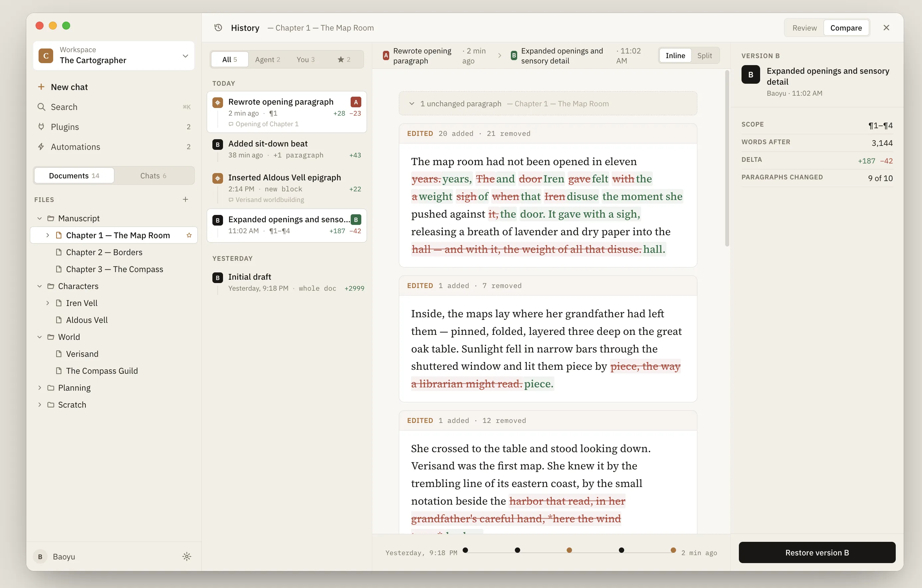This screenshot has height=588, width=922.
Task: Click the theme toggle sun icon
Action: 186,556
